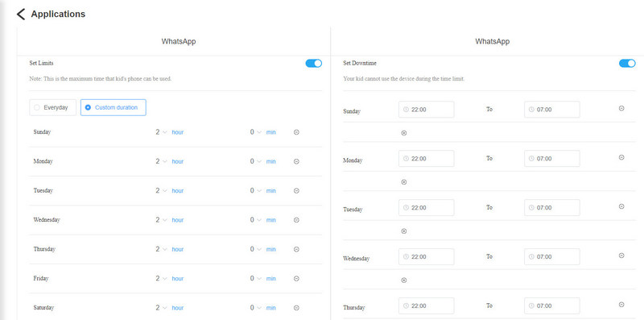Edit Wednesday downtime start time 22:00
644x320 pixels.
(x=427, y=256)
